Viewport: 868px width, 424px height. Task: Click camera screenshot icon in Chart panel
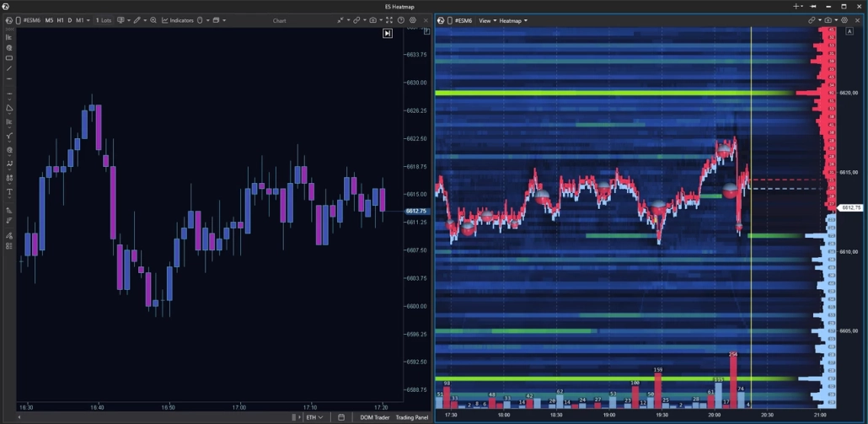coord(373,20)
